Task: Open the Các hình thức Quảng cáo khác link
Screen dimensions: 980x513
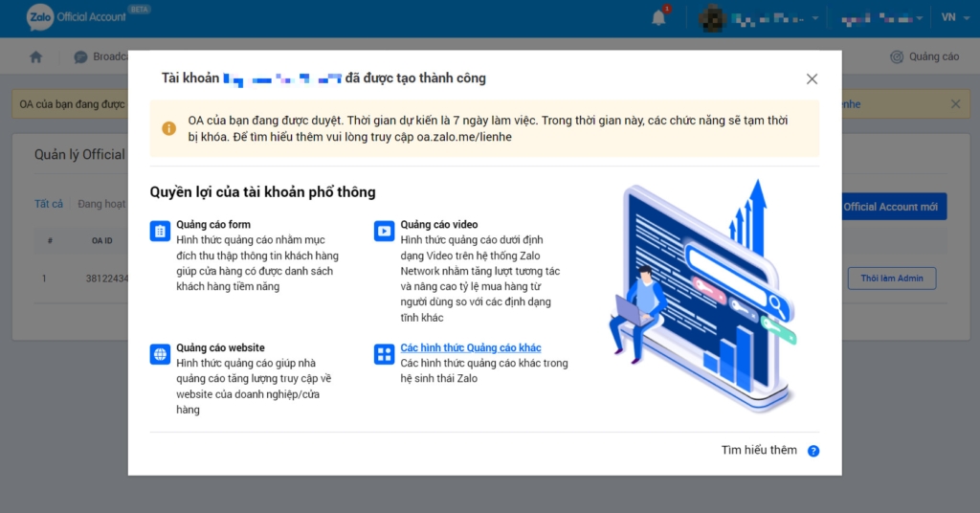Action: [471, 348]
